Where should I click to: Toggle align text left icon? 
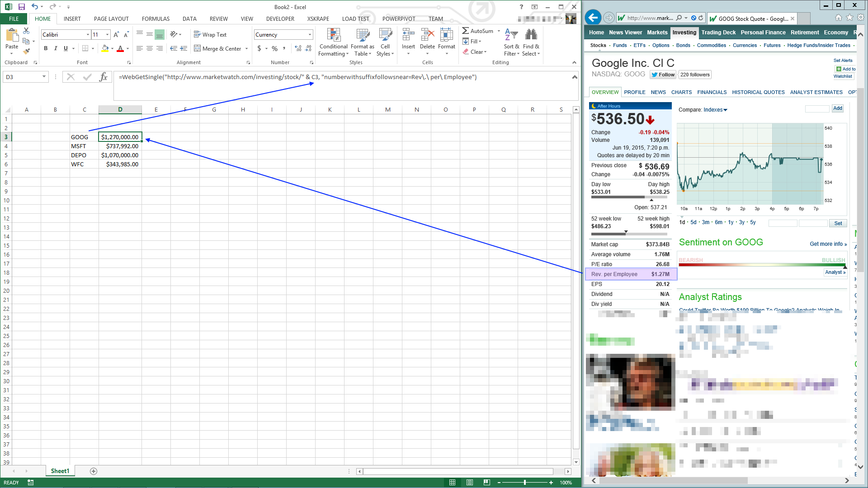click(x=139, y=48)
